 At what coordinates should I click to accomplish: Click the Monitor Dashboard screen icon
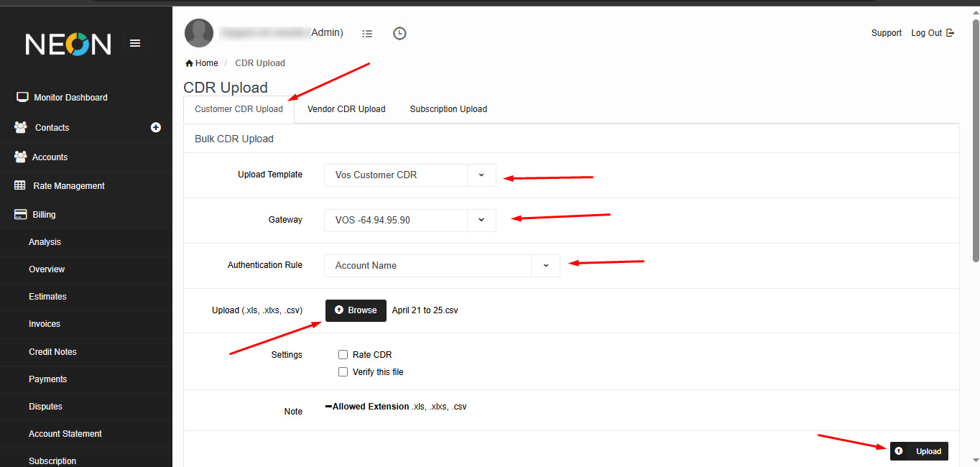[x=22, y=97]
